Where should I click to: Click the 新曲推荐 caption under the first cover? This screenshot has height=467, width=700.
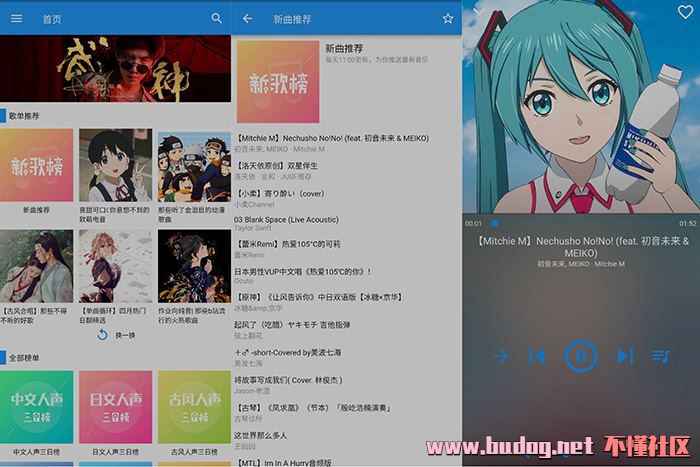(x=37, y=210)
